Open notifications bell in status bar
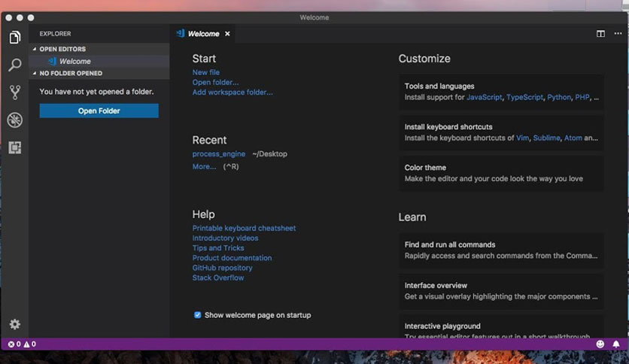The image size is (629, 364). coord(615,344)
